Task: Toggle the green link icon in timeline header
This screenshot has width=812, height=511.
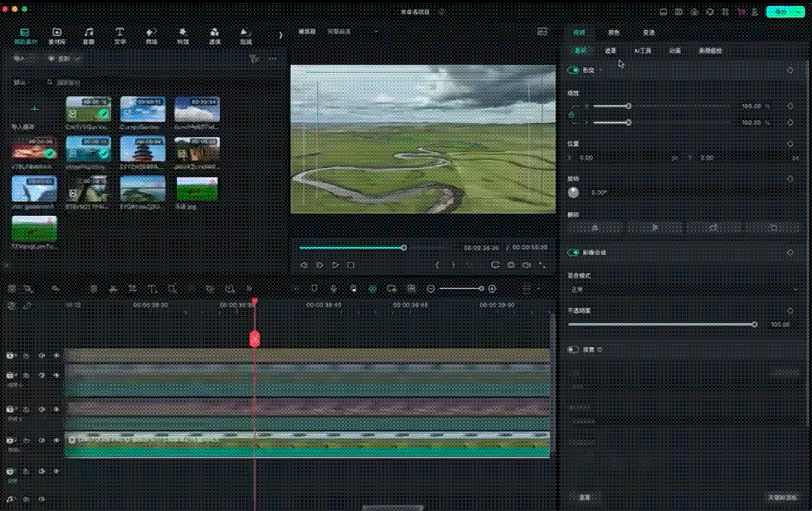Action: click(27, 306)
